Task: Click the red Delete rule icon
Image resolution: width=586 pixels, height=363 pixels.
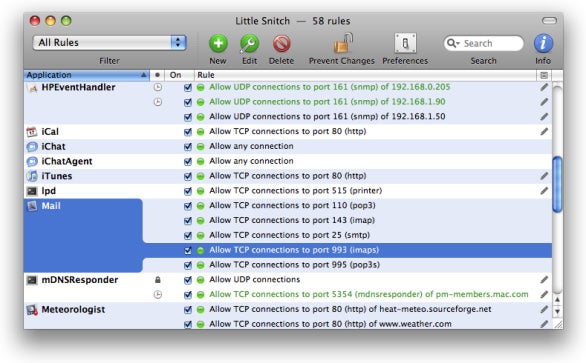Action: pos(281,43)
